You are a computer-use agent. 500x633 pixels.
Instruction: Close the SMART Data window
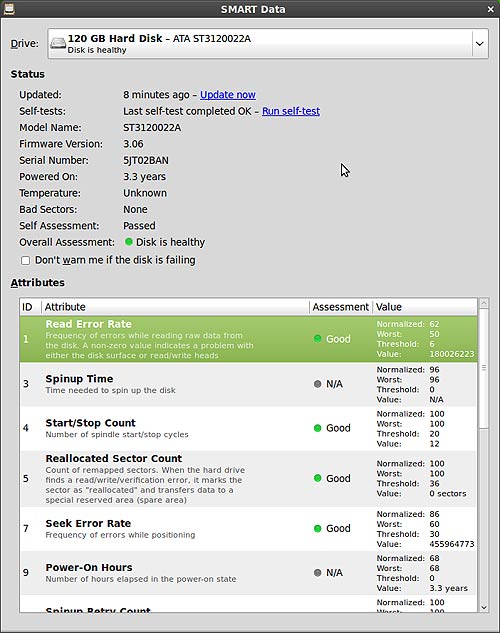tap(490, 9)
